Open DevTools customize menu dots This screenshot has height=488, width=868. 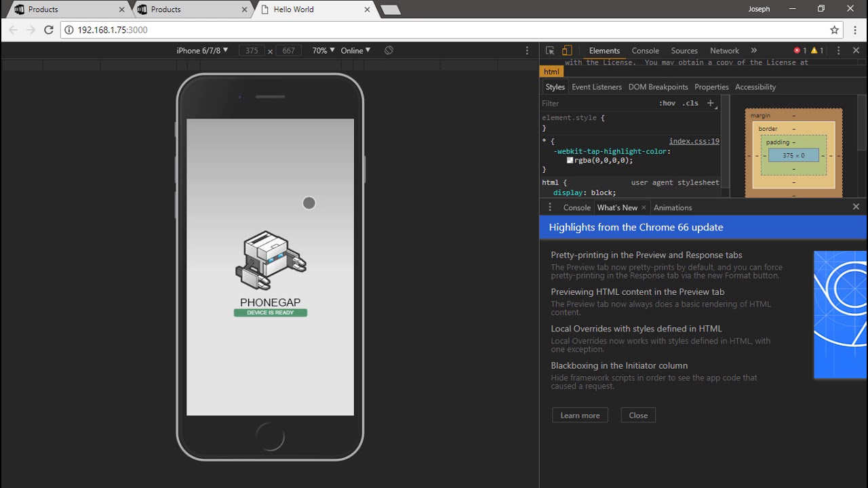pyautogui.click(x=839, y=51)
